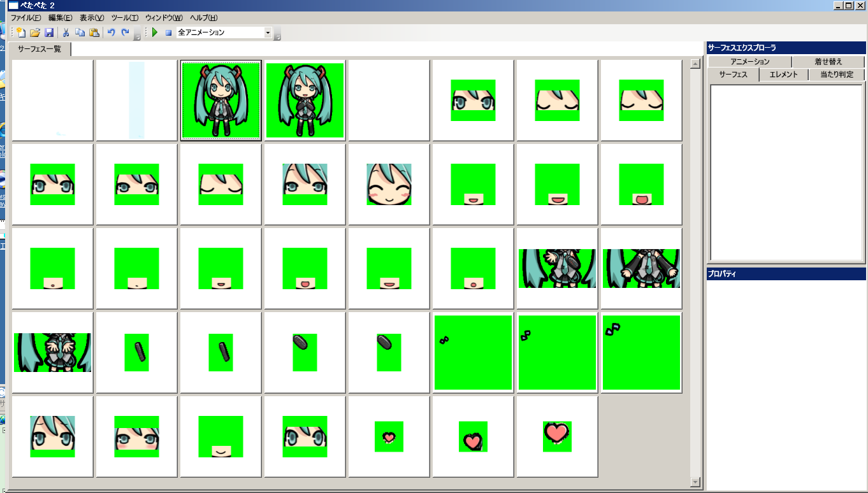Select the thin upright microphone thumbnail, first of two
The height and width of the screenshot is (493, 868).
tap(136, 352)
